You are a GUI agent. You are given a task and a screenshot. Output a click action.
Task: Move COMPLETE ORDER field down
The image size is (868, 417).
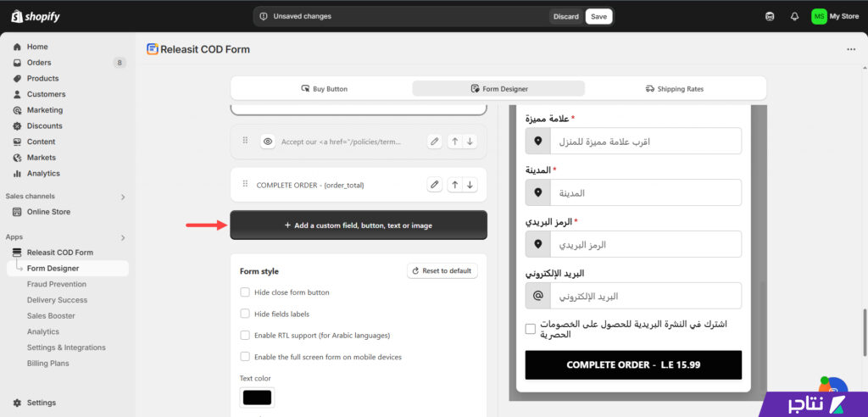pyautogui.click(x=470, y=185)
